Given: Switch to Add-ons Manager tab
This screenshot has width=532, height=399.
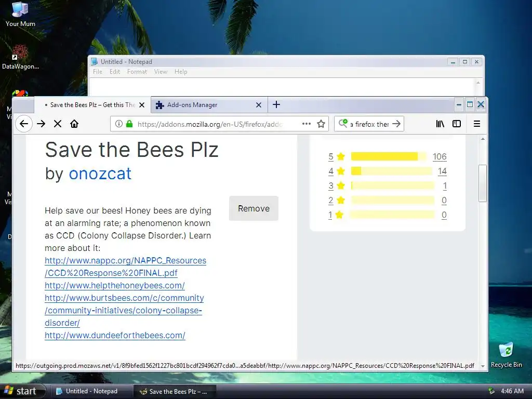Looking at the screenshot, I should point(209,105).
